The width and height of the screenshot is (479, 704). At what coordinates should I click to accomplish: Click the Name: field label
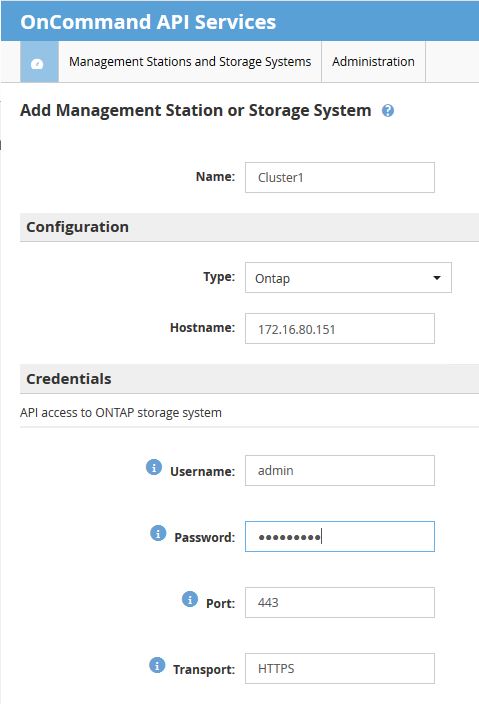(x=215, y=177)
